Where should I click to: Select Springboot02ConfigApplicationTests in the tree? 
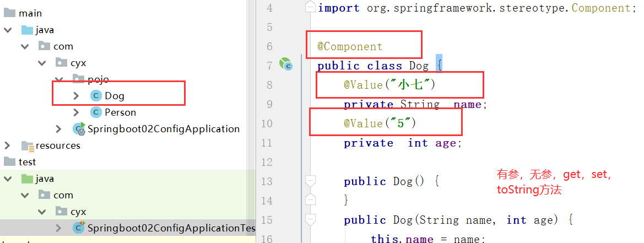(171, 228)
